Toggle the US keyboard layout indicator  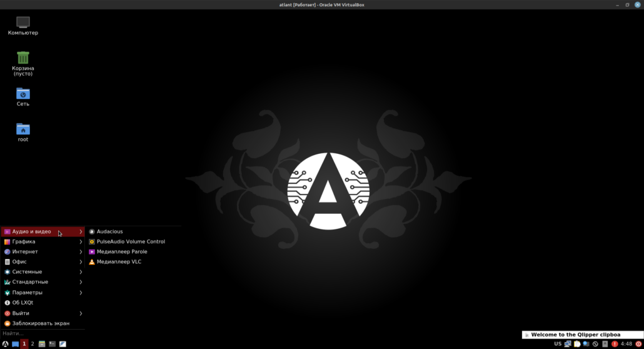click(x=557, y=344)
